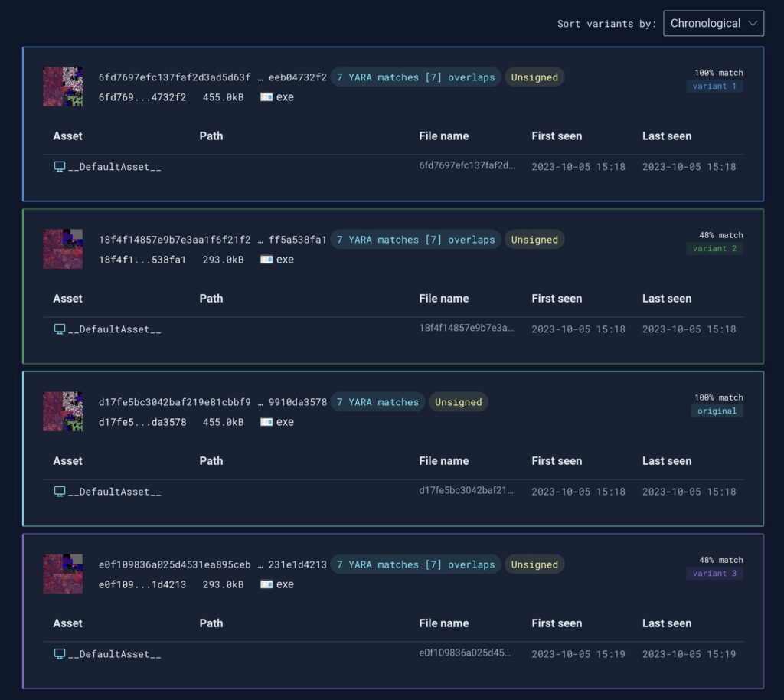Open hash 18f4f14857e9b7e3aa1f6f21f2 link

point(175,240)
